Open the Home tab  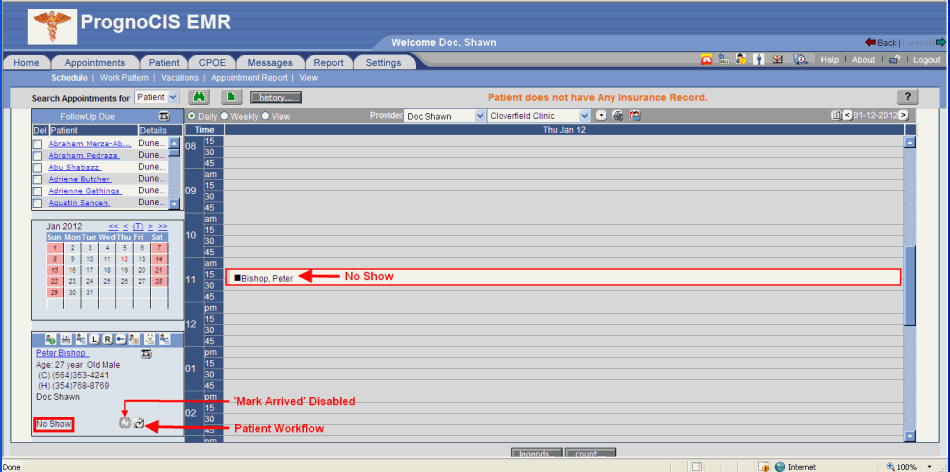[x=26, y=62]
